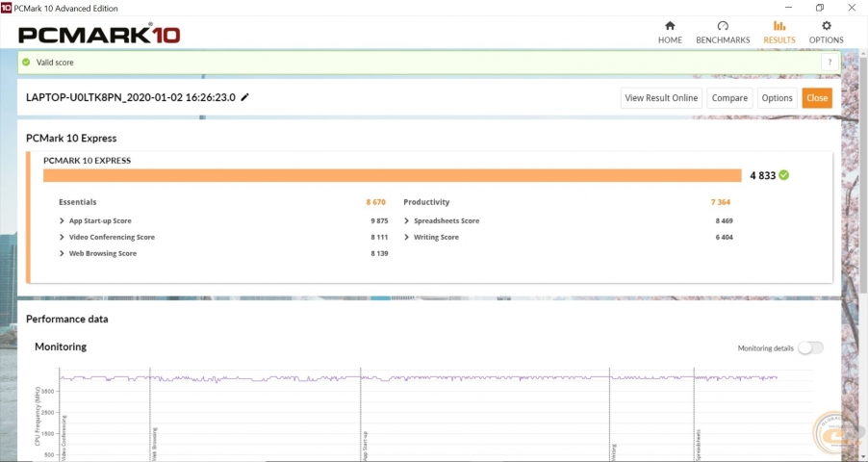Click the green valid score check icon
Viewport: 868px width, 462px height.
[x=26, y=62]
